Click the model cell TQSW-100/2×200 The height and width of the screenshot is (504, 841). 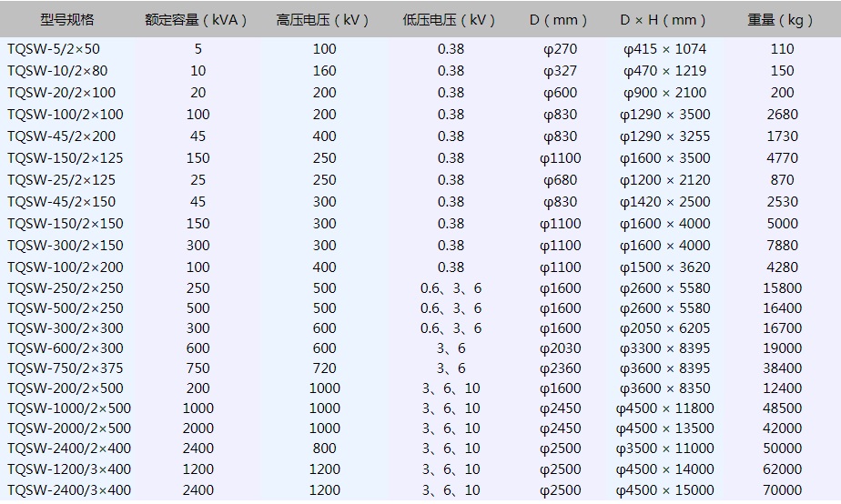click(65, 267)
